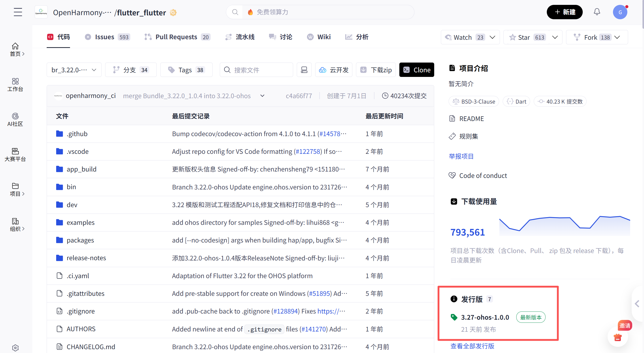Expand the latest commit message chevron
Screen dimensions: 644x353
[262, 96]
